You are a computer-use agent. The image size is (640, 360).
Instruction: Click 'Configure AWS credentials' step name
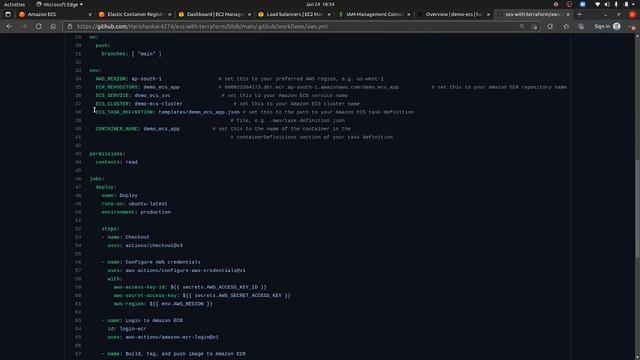163,262
